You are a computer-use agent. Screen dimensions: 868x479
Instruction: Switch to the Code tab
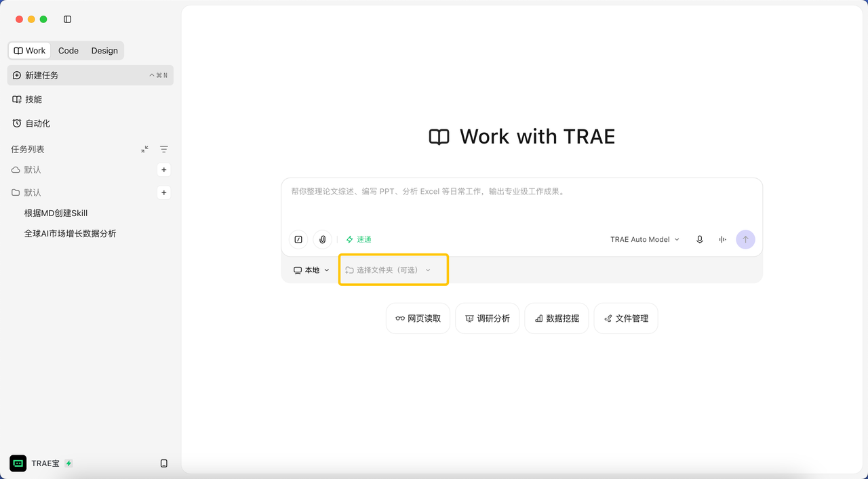coord(68,51)
